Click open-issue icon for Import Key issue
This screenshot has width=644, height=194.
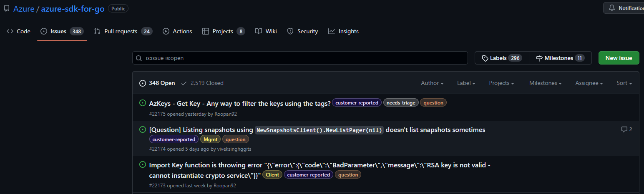coord(142,164)
